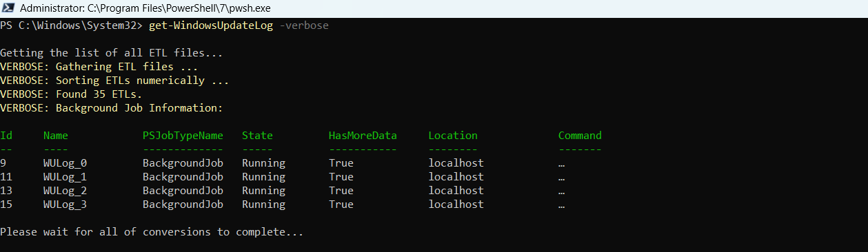Click the HasMoreData column header
868x252 pixels.
click(x=363, y=136)
